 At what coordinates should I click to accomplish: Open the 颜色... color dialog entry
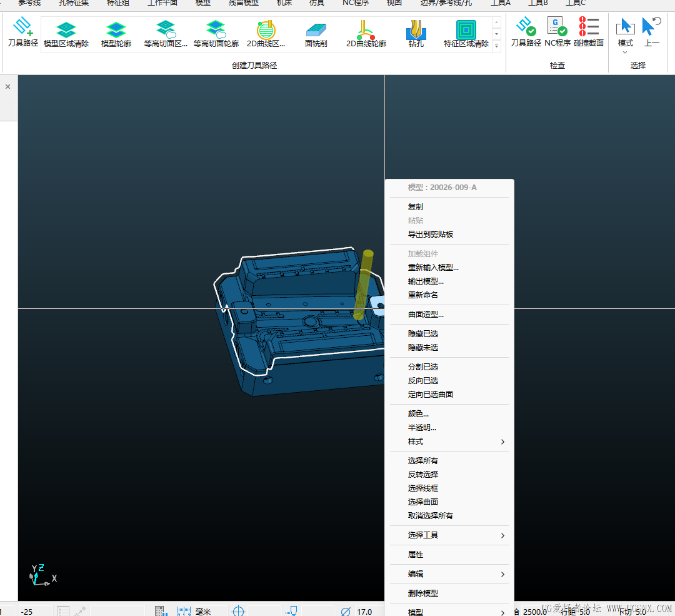[418, 414]
